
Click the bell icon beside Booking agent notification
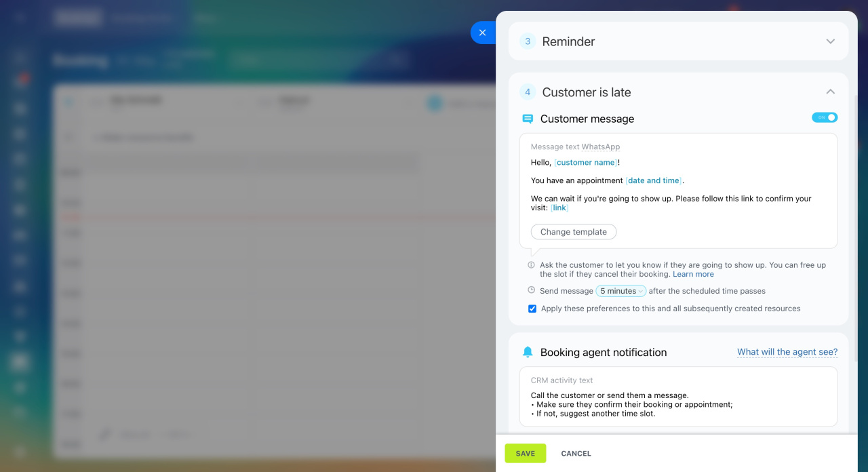[528, 352]
